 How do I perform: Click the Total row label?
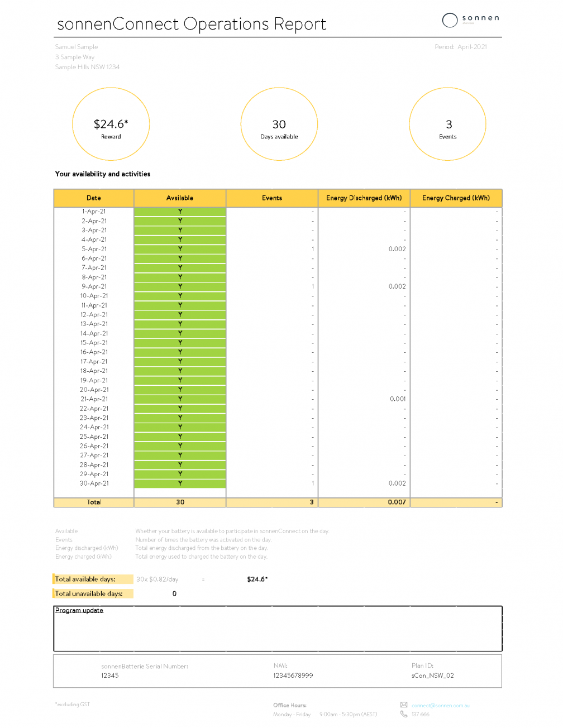tap(94, 502)
